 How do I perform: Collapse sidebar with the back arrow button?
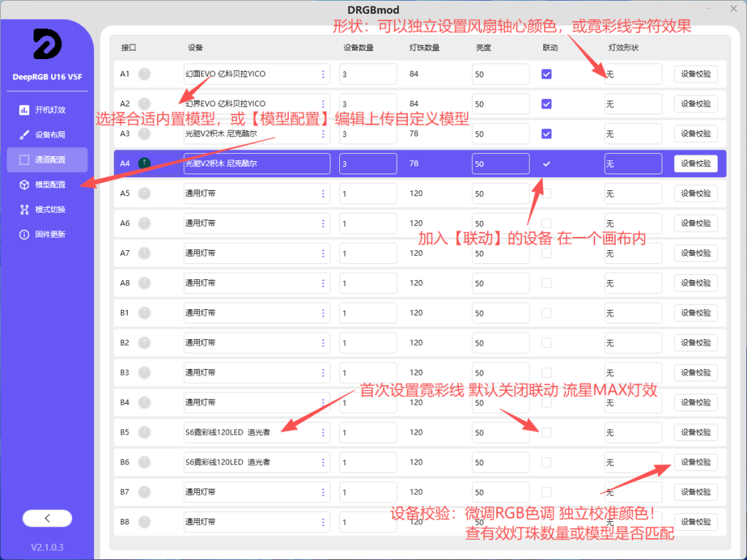tap(47, 518)
